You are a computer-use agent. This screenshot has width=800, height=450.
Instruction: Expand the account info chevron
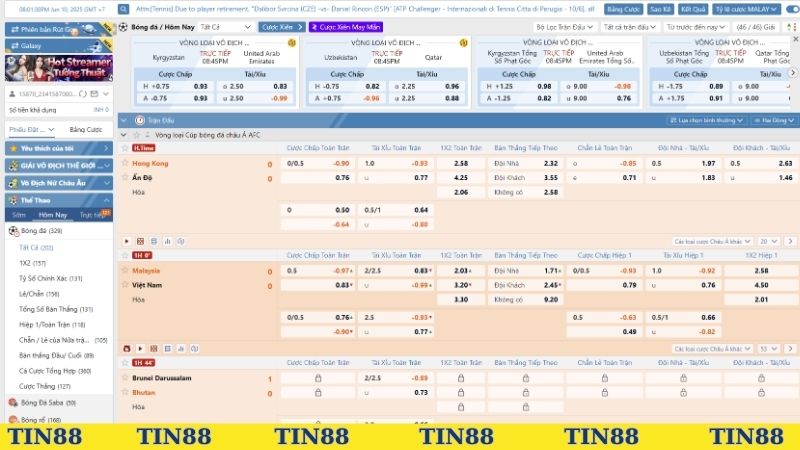pyautogui.click(x=106, y=94)
